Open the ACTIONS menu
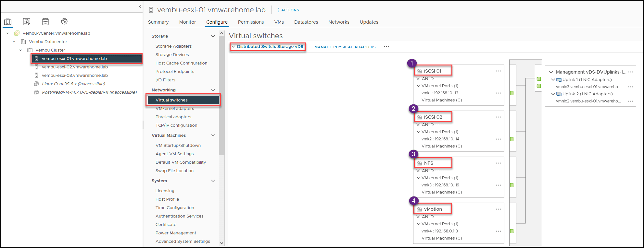644x248 pixels. [288, 10]
